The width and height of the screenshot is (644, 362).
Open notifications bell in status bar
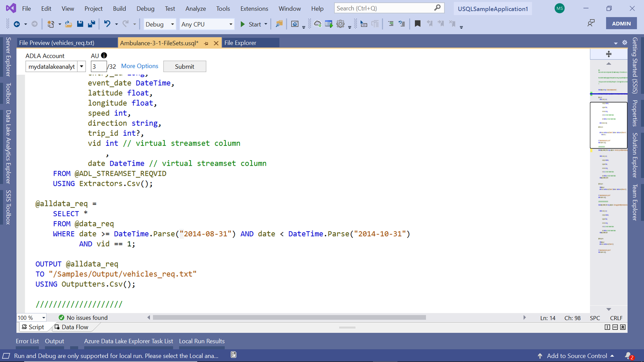[628, 356]
